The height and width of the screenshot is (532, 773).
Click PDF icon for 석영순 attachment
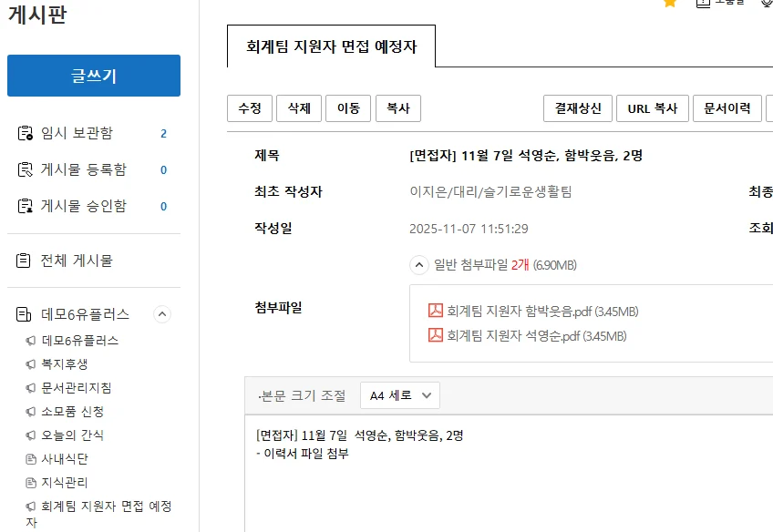[436, 335]
